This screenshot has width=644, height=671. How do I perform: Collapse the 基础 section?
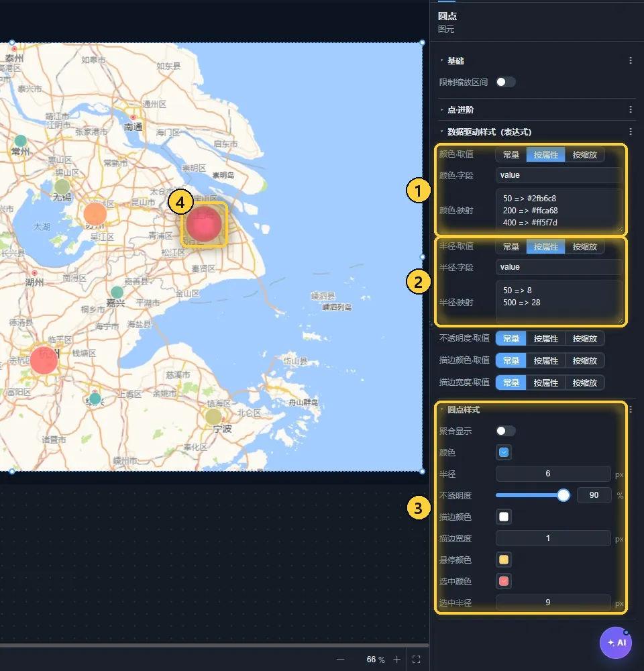[x=441, y=61]
